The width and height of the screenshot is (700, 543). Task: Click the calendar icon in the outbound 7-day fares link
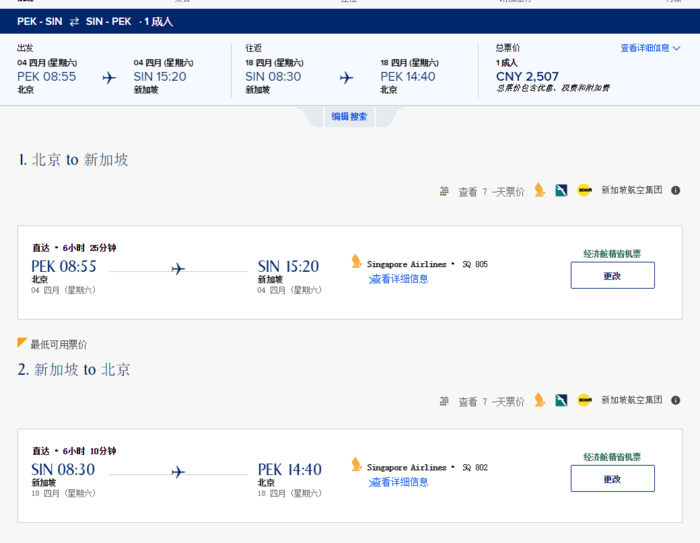click(444, 191)
